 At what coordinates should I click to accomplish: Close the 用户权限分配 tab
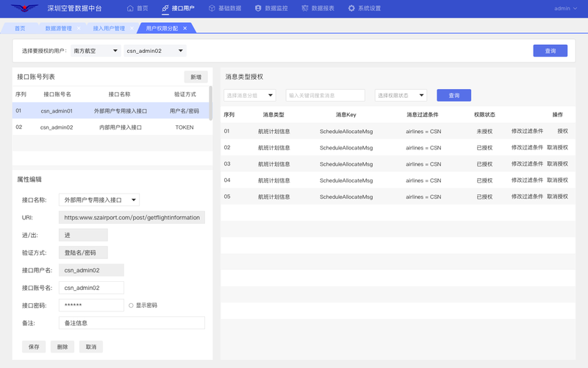(x=185, y=29)
